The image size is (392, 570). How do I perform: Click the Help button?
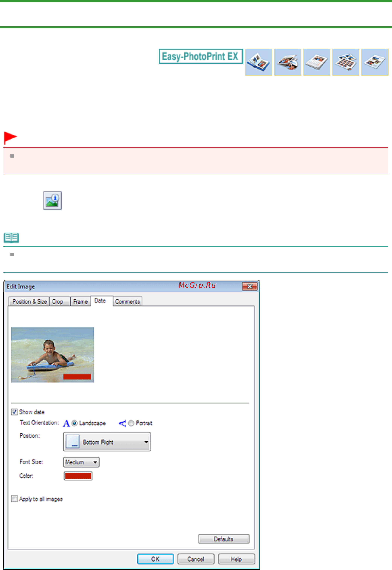(x=236, y=559)
